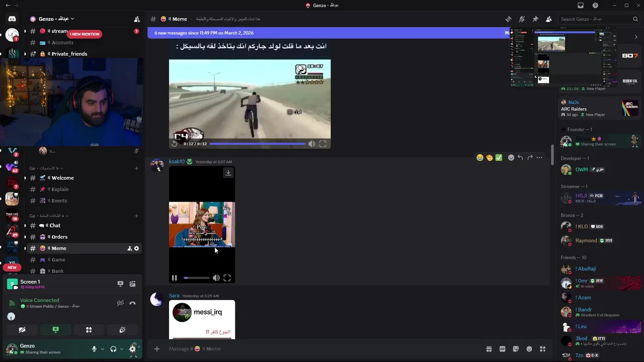Screen dimensions: 644x362
Task: Open the Help question mark icon
Action: pos(596,6)
